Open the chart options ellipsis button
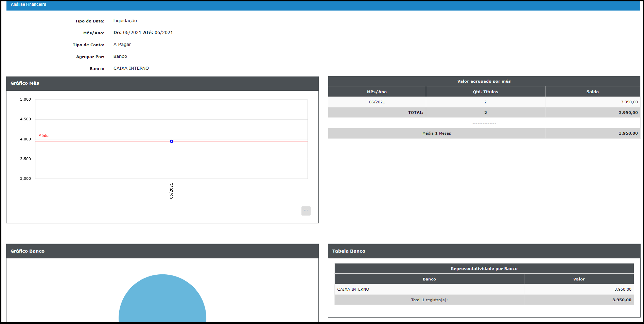This screenshot has width=644, height=324. click(306, 211)
